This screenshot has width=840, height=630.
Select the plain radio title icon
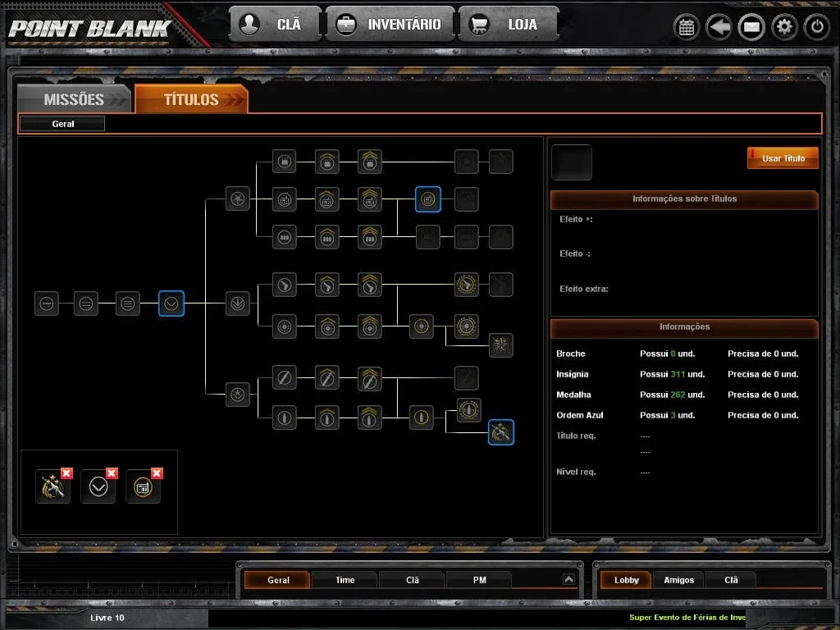[x=285, y=199]
